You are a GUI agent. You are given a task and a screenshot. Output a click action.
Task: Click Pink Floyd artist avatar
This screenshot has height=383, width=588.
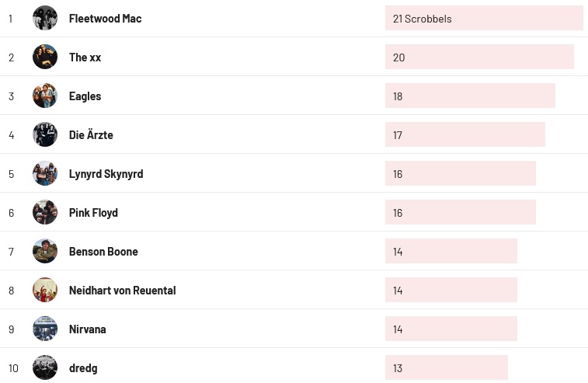tap(45, 212)
